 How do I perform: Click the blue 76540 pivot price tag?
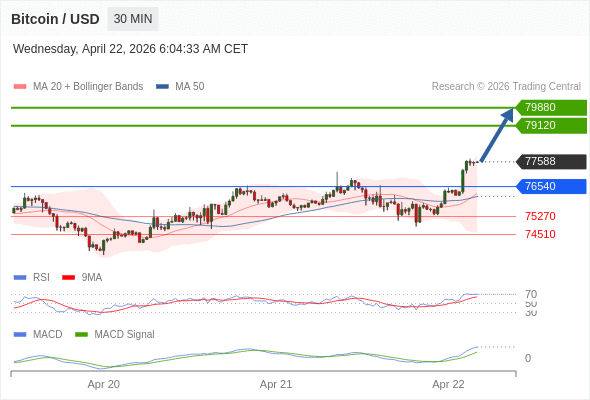(551, 186)
